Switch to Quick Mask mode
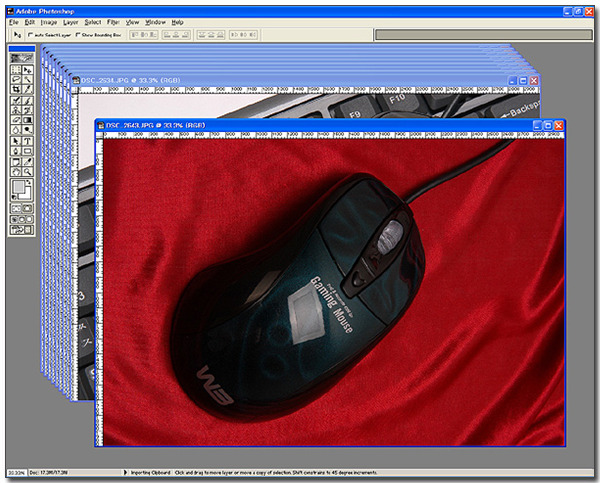Screen dimensions: 600x483 [x=28, y=207]
